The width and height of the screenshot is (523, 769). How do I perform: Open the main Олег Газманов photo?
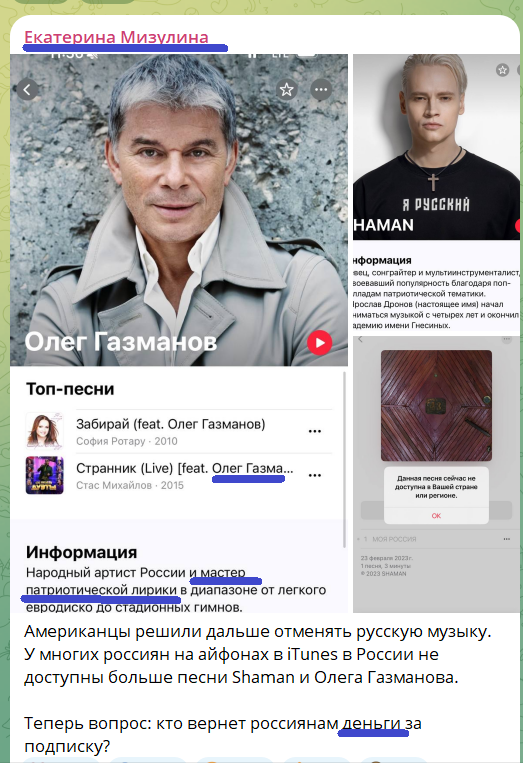point(179,210)
